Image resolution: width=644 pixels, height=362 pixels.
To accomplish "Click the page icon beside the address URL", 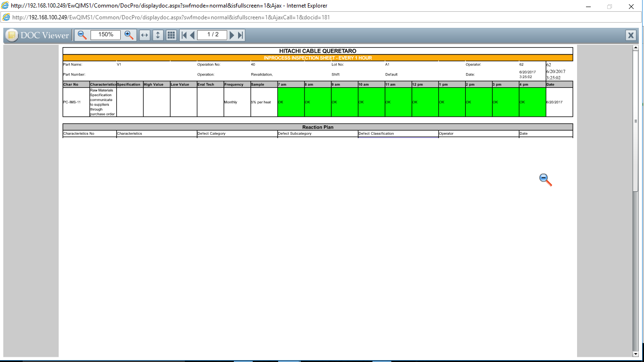I will [x=6, y=17].
